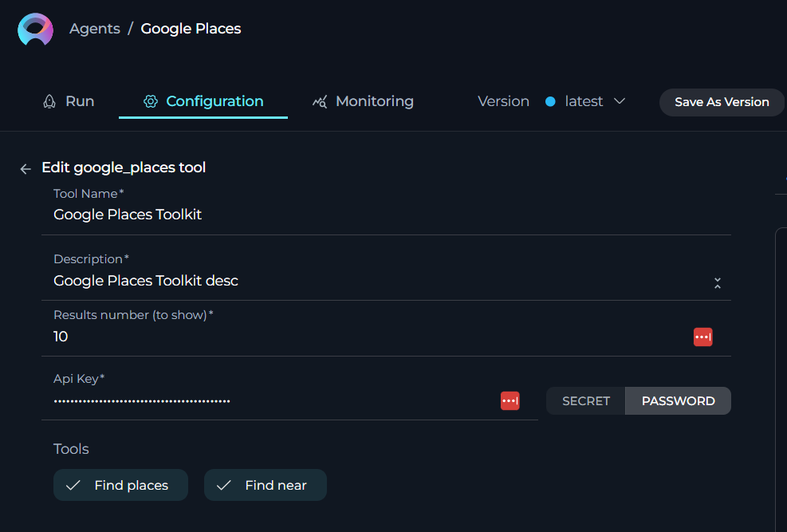
Task: Click the Google Places breadcrumb
Action: point(191,29)
